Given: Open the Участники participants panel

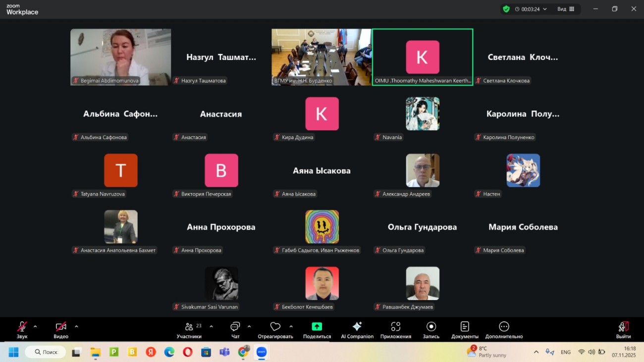Looking at the screenshot, I should (x=189, y=330).
